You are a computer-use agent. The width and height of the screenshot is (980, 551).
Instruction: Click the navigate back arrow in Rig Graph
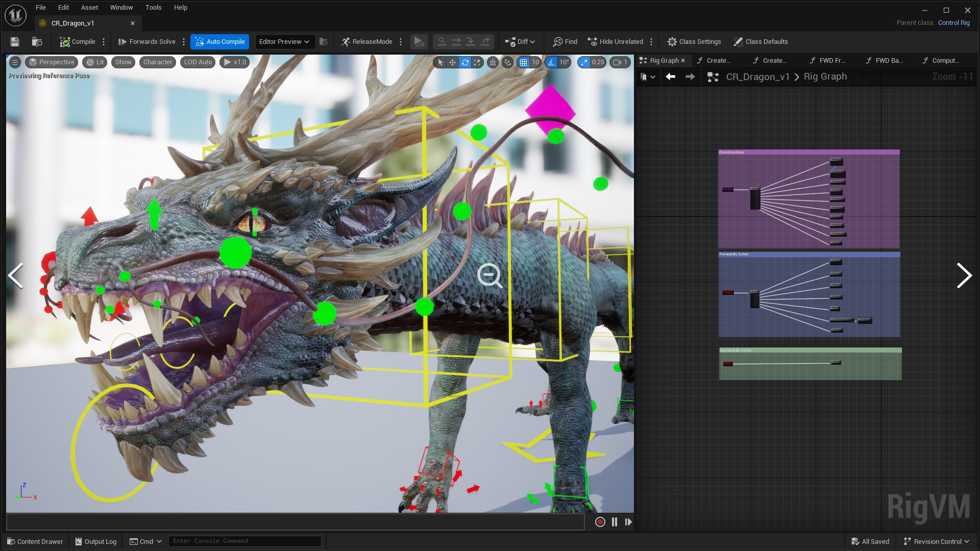coord(671,77)
